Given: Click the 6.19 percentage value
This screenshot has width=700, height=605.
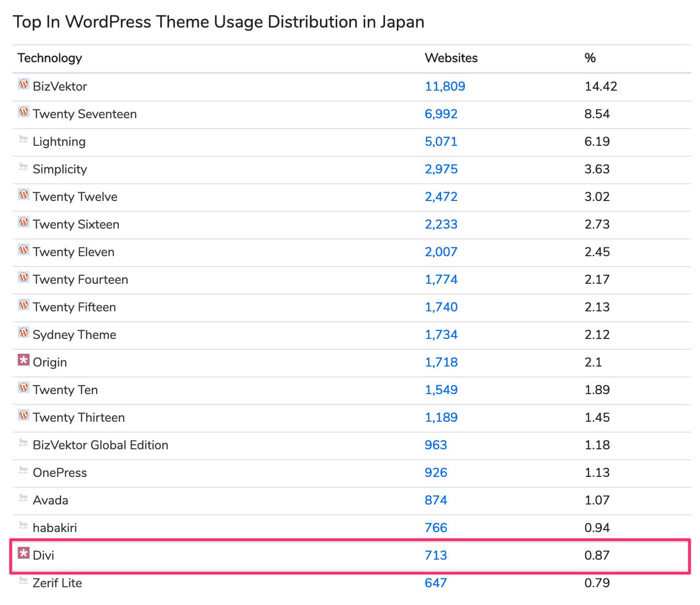Looking at the screenshot, I should [597, 141].
